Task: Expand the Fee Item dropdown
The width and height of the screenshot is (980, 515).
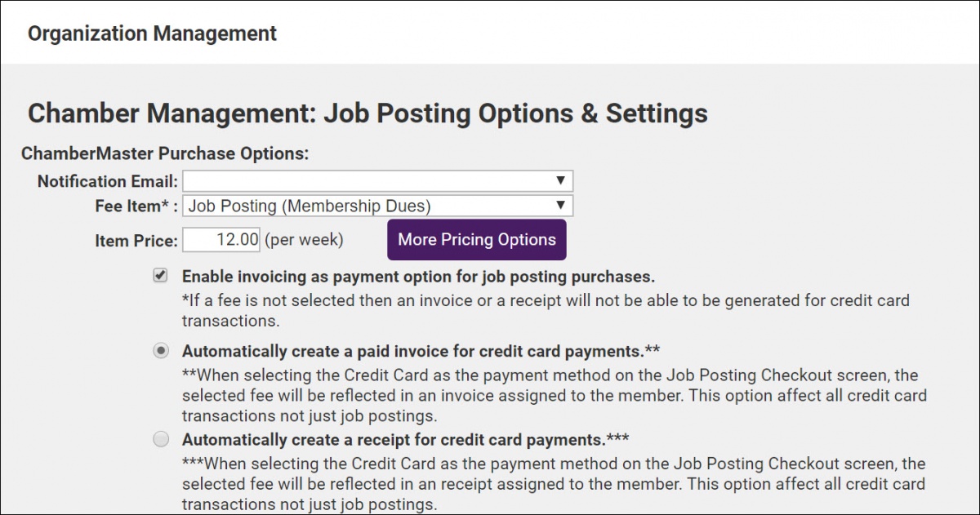Action: tap(377, 206)
